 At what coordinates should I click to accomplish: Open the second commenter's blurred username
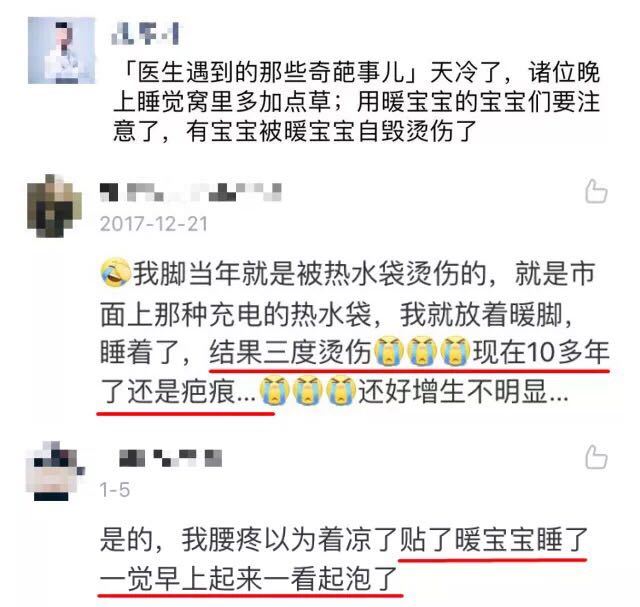(170, 458)
